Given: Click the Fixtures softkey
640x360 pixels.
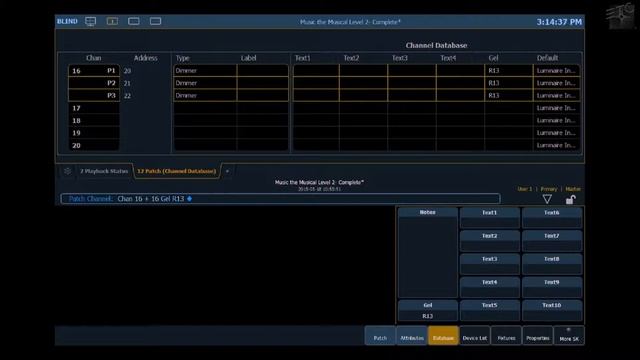Looking at the screenshot, I should [x=506, y=336].
